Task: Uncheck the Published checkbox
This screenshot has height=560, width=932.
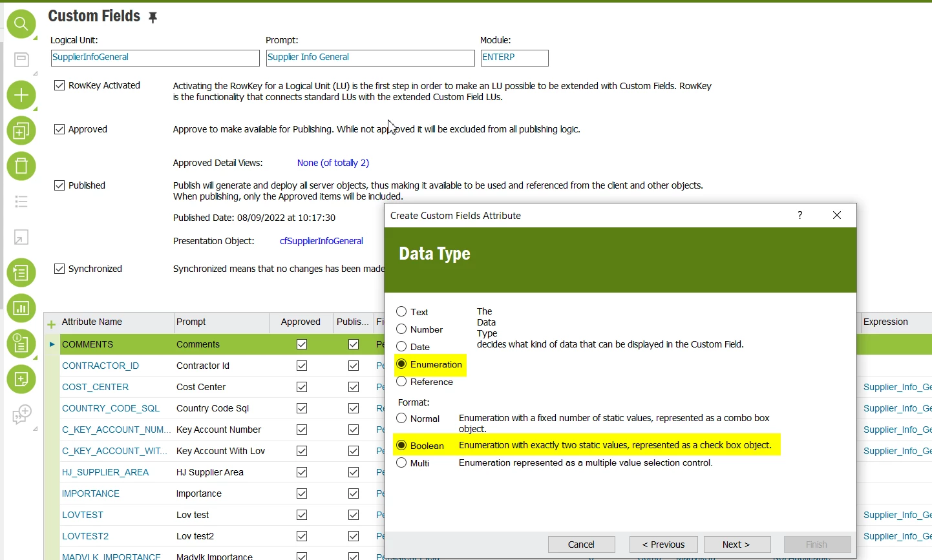Action: 59,185
